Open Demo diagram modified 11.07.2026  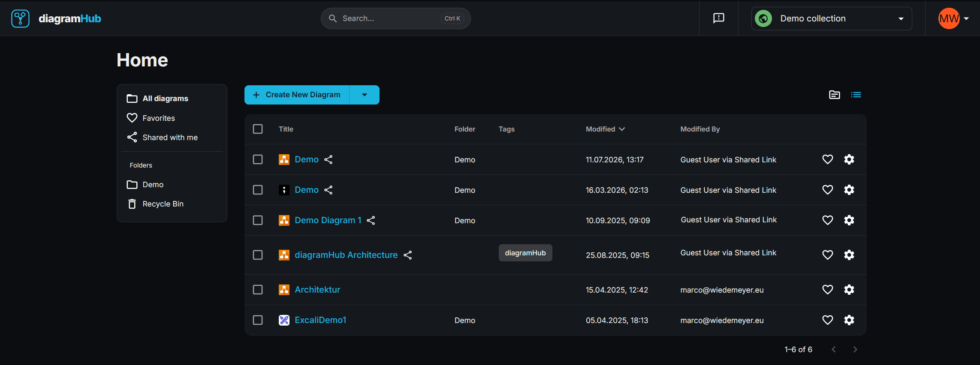[x=307, y=159]
